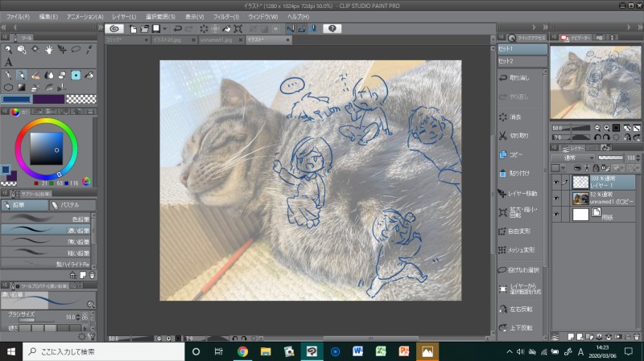Open the save options dropdown arrow
644x361 pixels.
[x=165, y=29]
